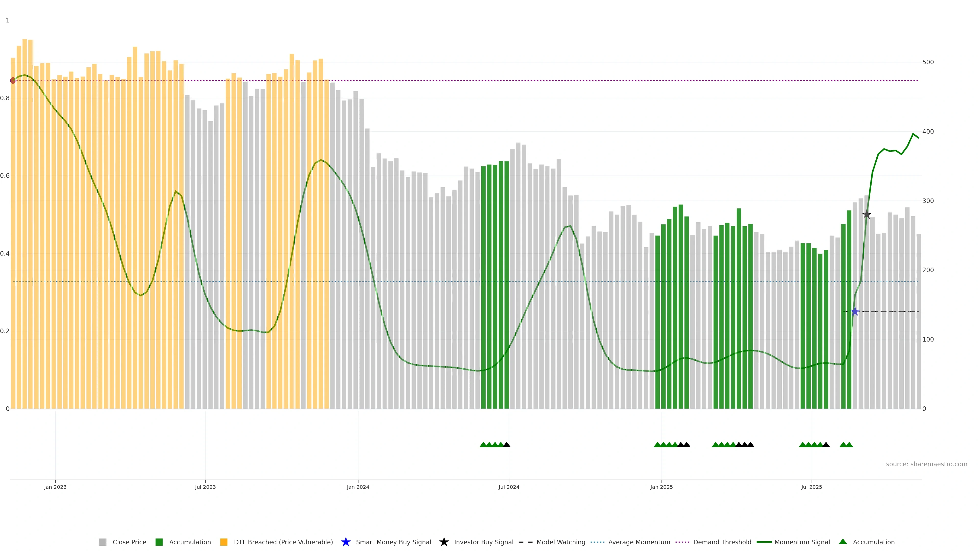980x551 pixels.
Task: Toggle Demand Threshold legend entry
Action: pos(722,542)
